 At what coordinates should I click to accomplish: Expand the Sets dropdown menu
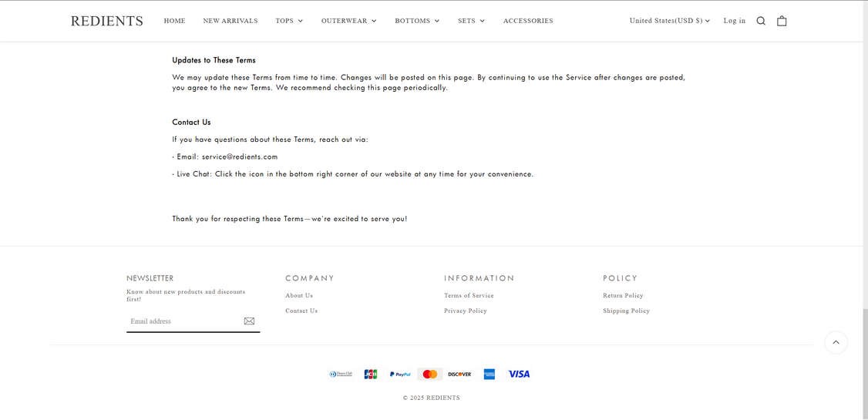pos(471,21)
